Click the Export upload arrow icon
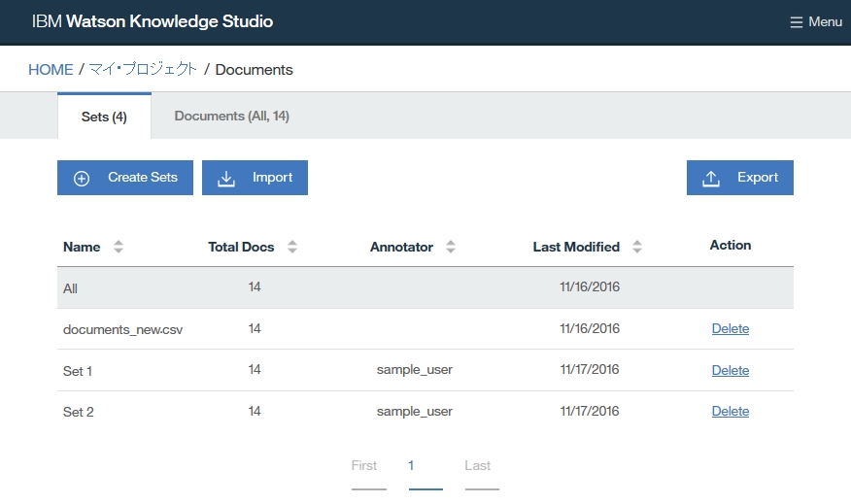This screenshot has width=851, height=504. coord(711,178)
